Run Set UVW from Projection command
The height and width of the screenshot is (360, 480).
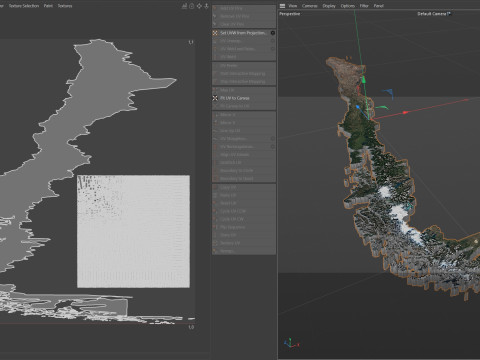tap(244, 33)
